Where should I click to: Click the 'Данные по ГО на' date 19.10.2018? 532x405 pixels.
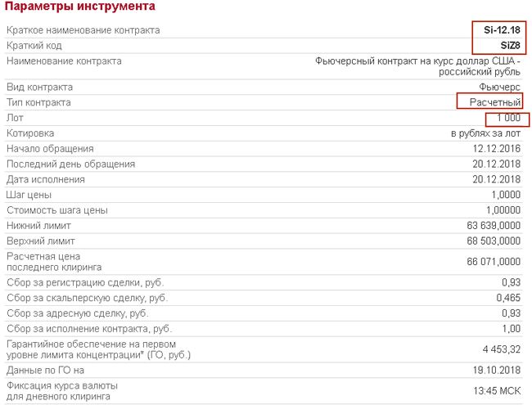(496, 370)
